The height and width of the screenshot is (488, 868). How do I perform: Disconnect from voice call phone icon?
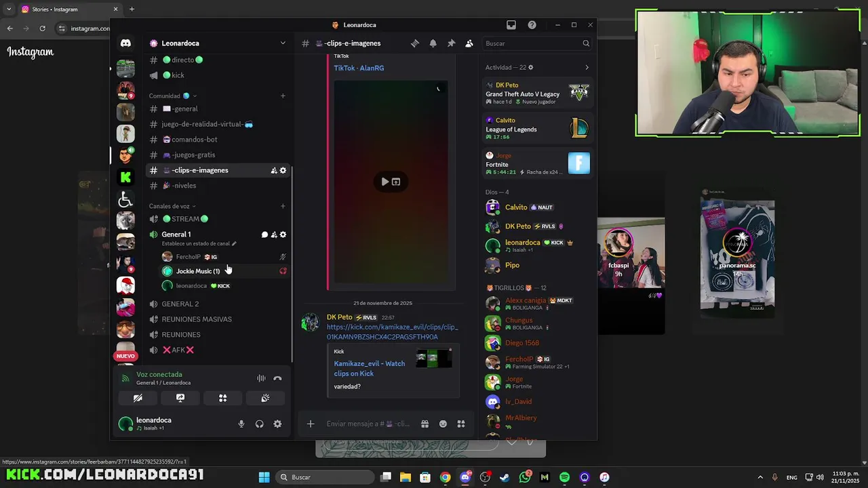277,378
